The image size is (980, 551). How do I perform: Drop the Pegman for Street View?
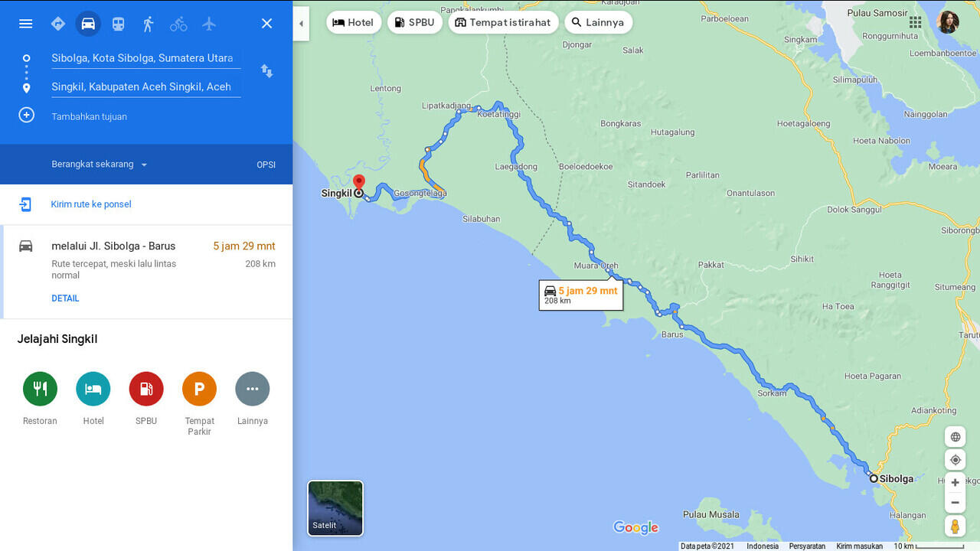click(x=955, y=526)
